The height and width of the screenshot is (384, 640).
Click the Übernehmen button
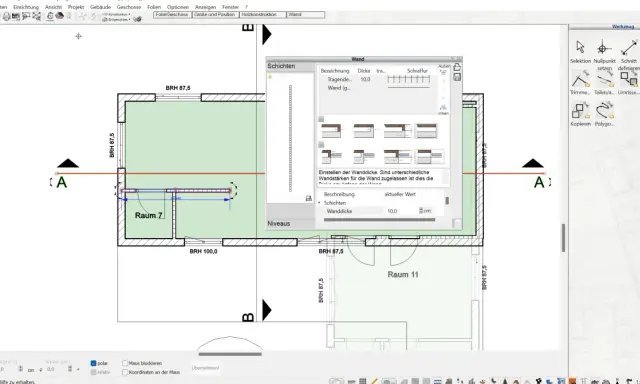(205, 368)
